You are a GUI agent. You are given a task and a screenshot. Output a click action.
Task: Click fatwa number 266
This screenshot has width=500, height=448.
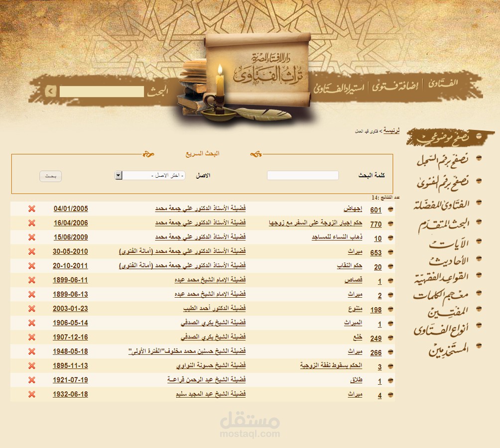376,353
